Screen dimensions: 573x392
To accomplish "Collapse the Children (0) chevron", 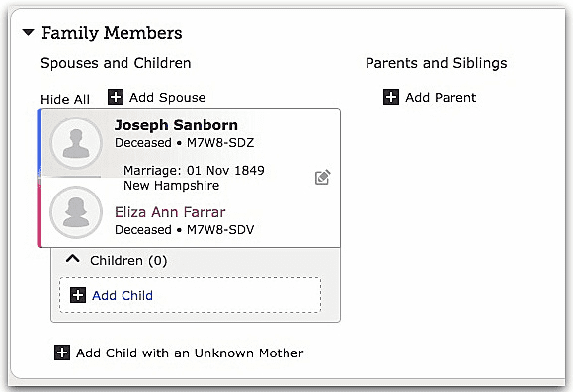I will click(x=73, y=259).
